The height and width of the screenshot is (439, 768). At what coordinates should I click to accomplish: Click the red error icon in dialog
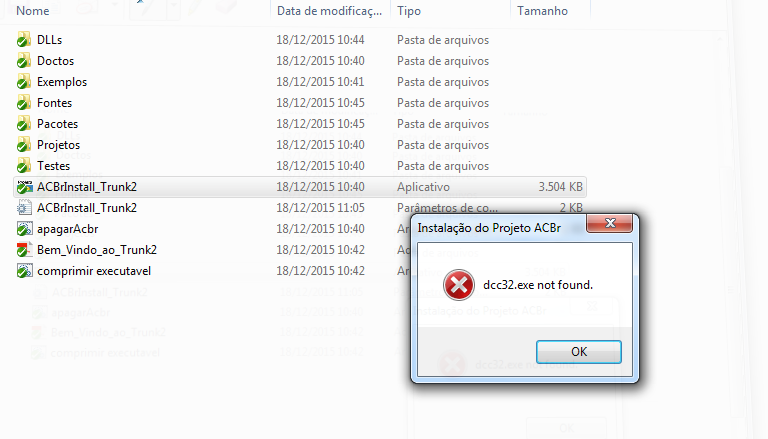[x=459, y=285]
